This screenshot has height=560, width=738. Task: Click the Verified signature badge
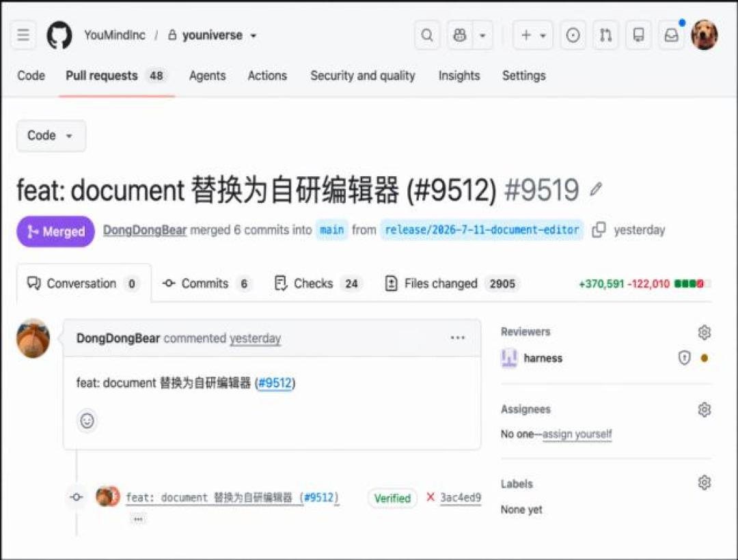click(x=392, y=499)
